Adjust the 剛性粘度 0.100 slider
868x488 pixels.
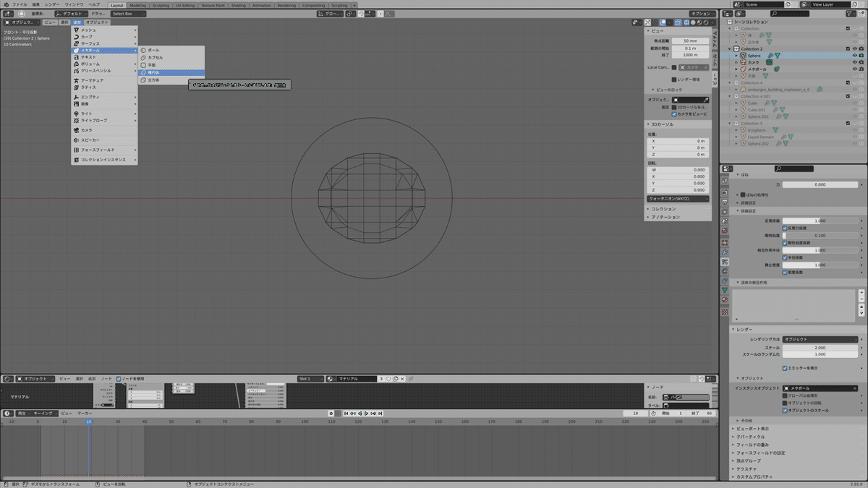tap(820, 235)
